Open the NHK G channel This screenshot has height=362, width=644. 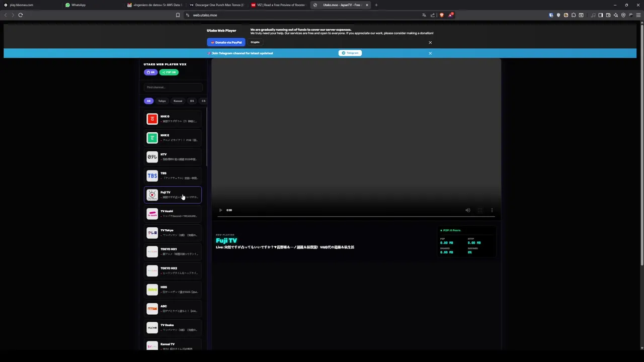click(173, 119)
